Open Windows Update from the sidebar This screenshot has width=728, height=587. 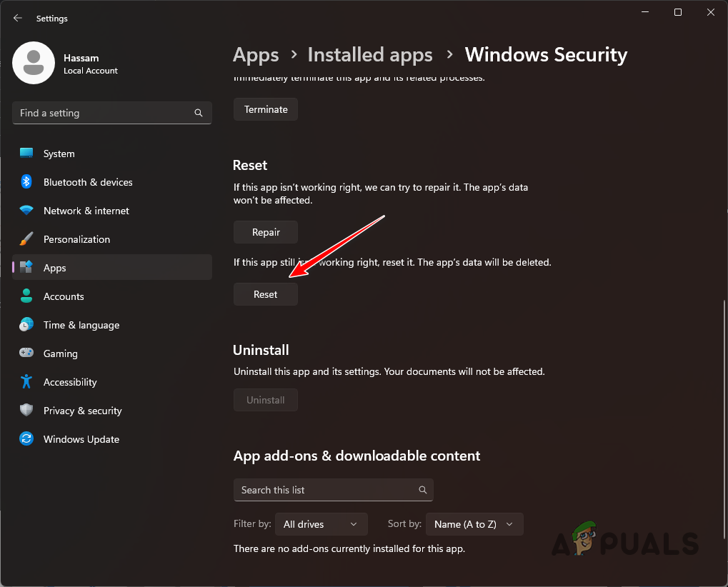coord(81,439)
